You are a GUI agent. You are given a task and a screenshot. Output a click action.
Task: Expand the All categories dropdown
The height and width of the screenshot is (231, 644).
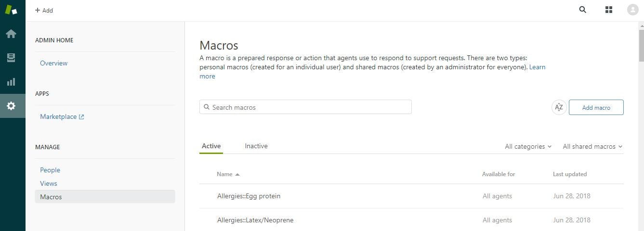click(x=528, y=146)
